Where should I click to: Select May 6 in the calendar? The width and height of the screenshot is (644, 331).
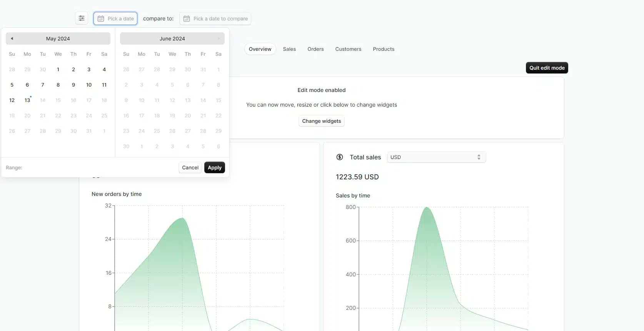click(27, 85)
